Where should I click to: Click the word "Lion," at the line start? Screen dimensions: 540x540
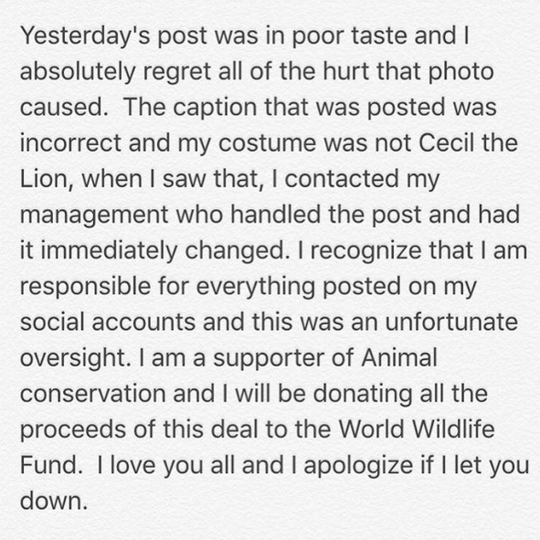[47, 180]
